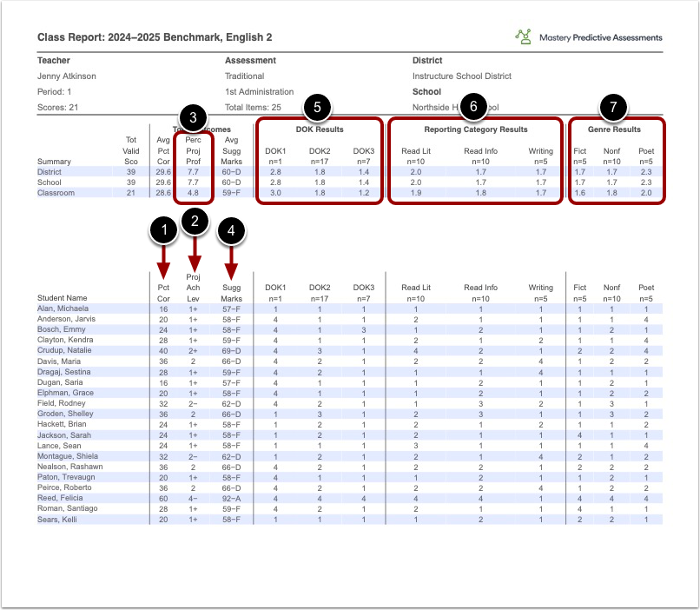
Task: Sort by the Student Name column header
Action: tap(63, 298)
